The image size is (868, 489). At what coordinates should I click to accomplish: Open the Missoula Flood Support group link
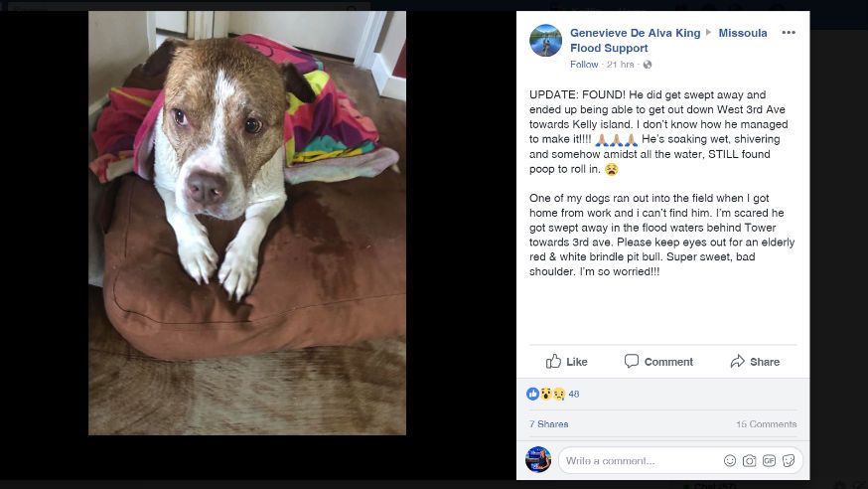click(668, 41)
